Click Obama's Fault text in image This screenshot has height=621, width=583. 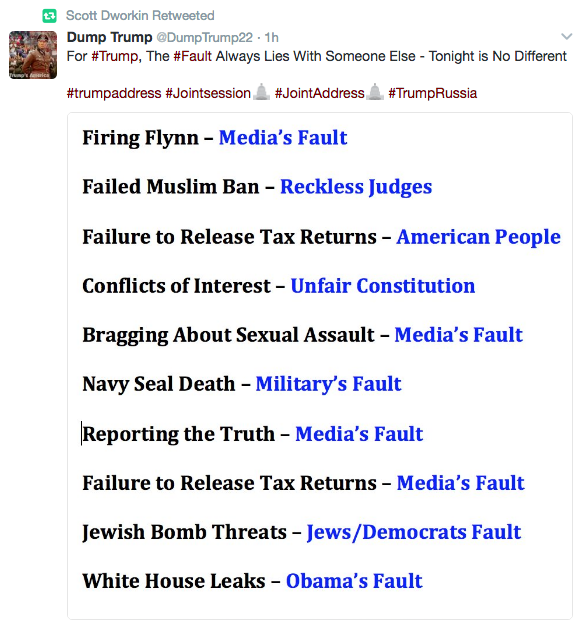354,581
